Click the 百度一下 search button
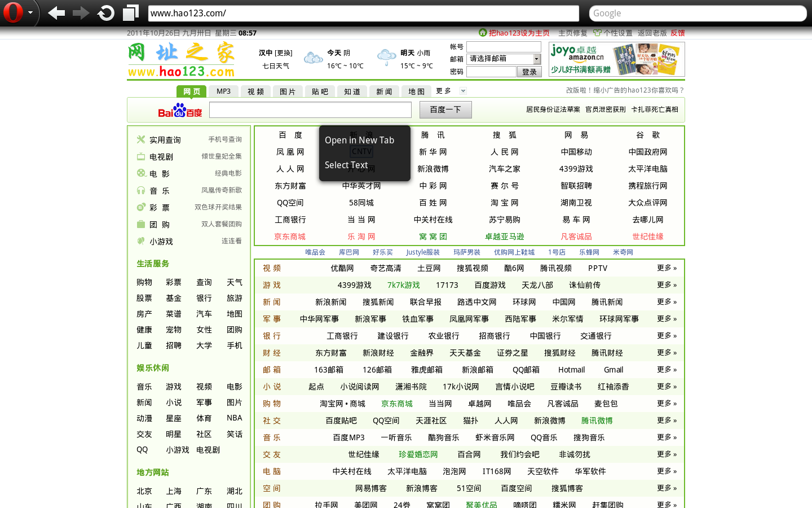 (445, 110)
